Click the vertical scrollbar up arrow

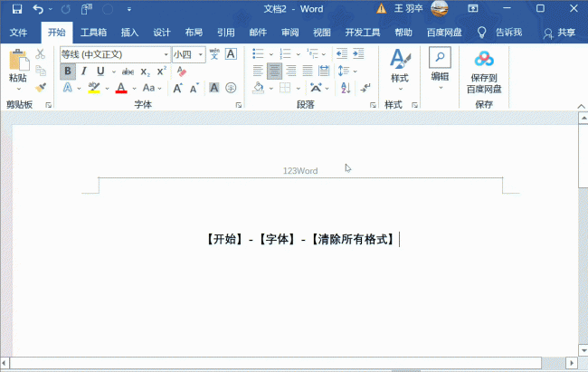click(583, 119)
